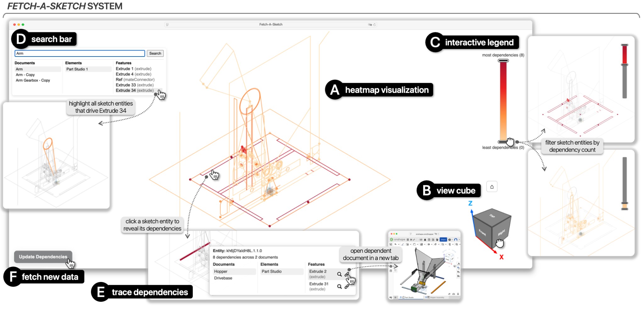Screen dimensions: 644x309
Task: Open the account avatar dropdown in Onshape
Action: (456, 240)
